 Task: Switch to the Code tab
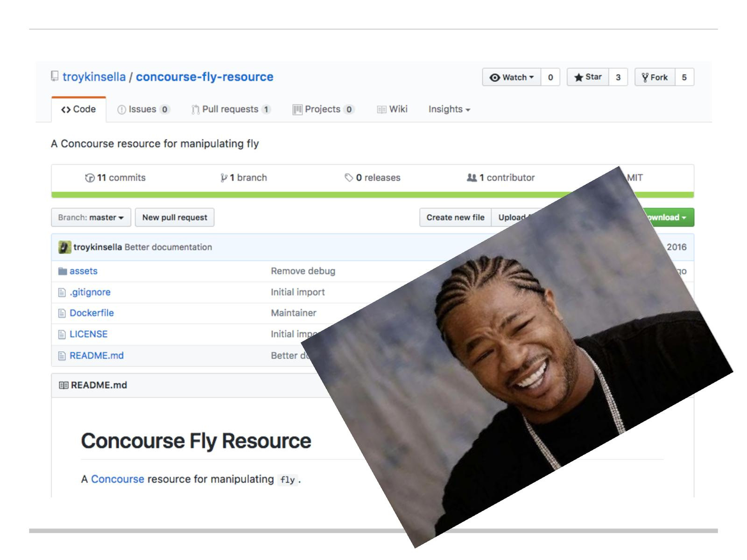click(x=78, y=109)
